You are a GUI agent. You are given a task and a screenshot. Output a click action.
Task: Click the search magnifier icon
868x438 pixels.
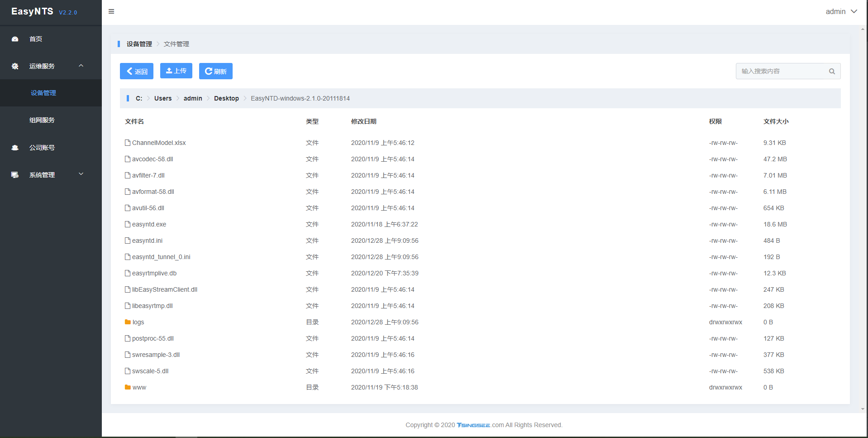point(832,71)
